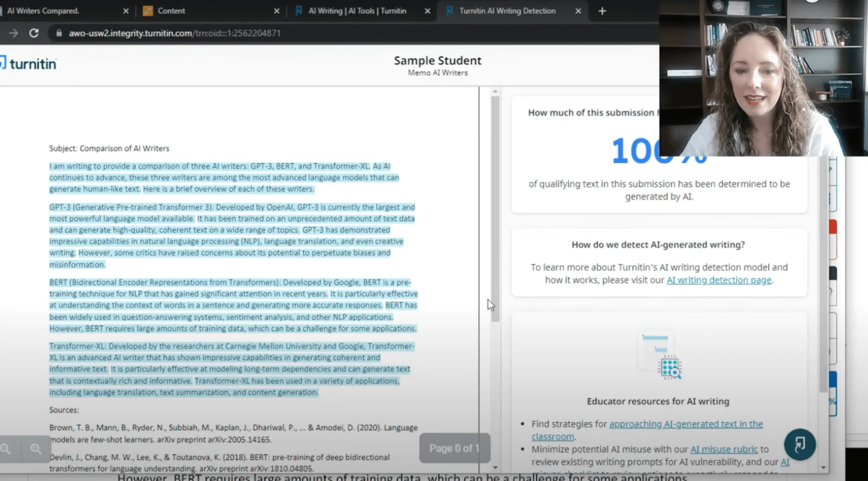
Task: Click the AI detection chip illustration
Action: coord(669,367)
